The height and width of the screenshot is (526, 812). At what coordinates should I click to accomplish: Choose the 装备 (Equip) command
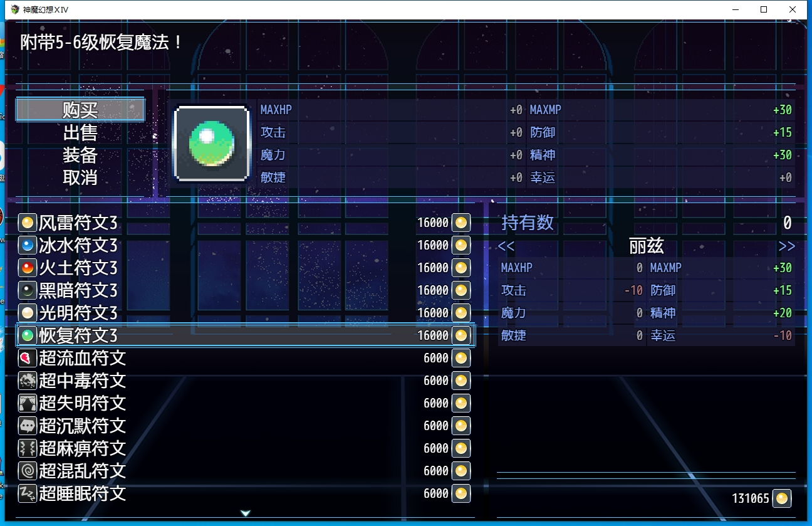(80, 155)
